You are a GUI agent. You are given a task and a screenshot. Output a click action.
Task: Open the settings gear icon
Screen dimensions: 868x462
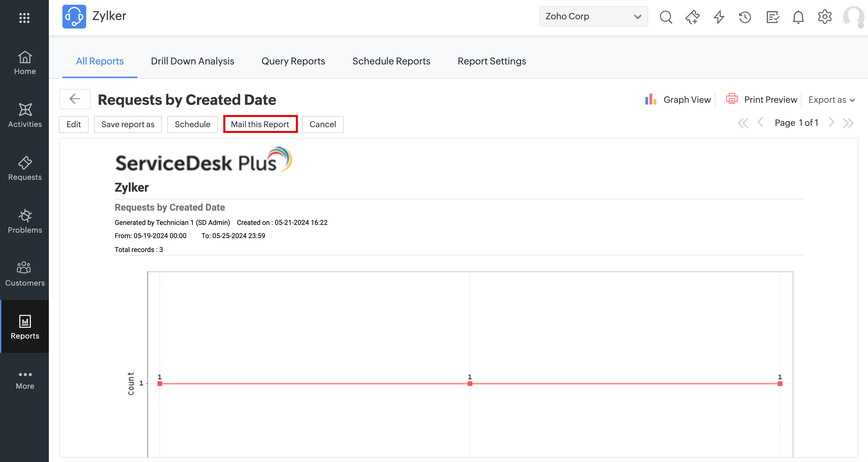click(825, 17)
